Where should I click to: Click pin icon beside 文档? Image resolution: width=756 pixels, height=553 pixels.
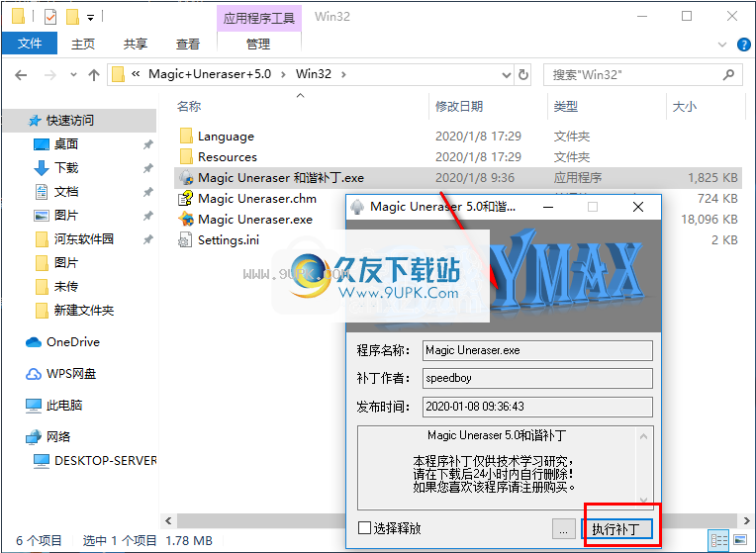pos(148,192)
